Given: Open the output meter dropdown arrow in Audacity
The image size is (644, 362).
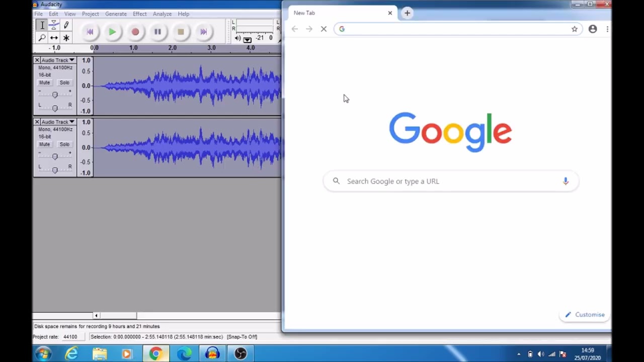Looking at the screenshot, I should [x=247, y=39].
